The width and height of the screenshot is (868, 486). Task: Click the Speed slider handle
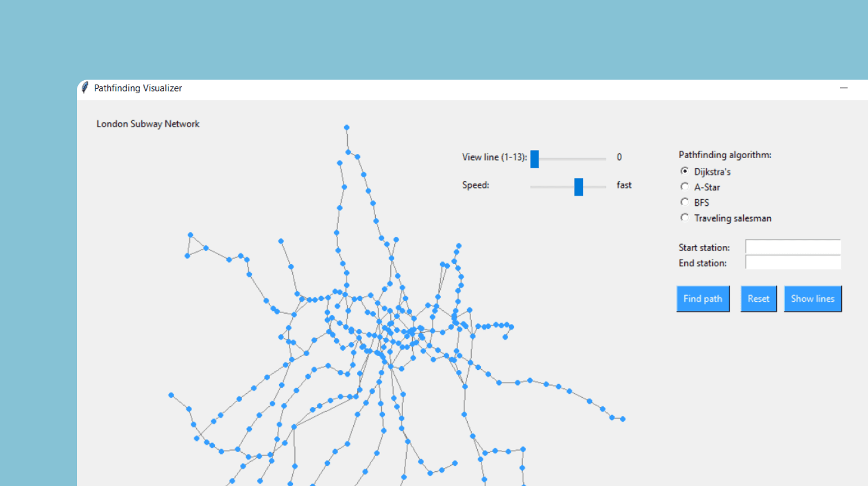pyautogui.click(x=578, y=187)
